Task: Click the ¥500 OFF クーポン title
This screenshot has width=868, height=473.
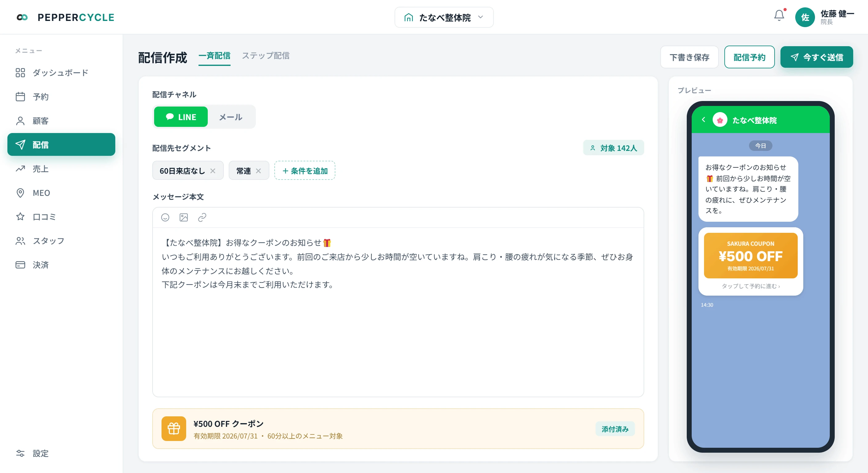Action: tap(228, 423)
